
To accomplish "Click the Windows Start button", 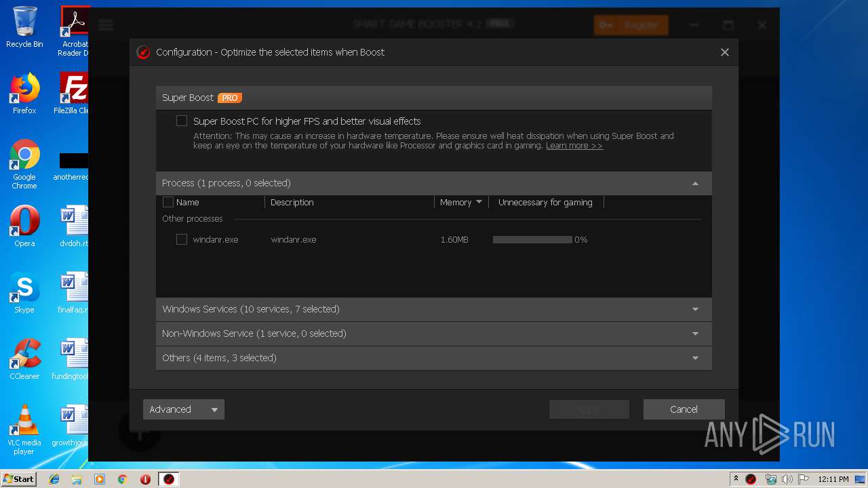I will click(19, 479).
